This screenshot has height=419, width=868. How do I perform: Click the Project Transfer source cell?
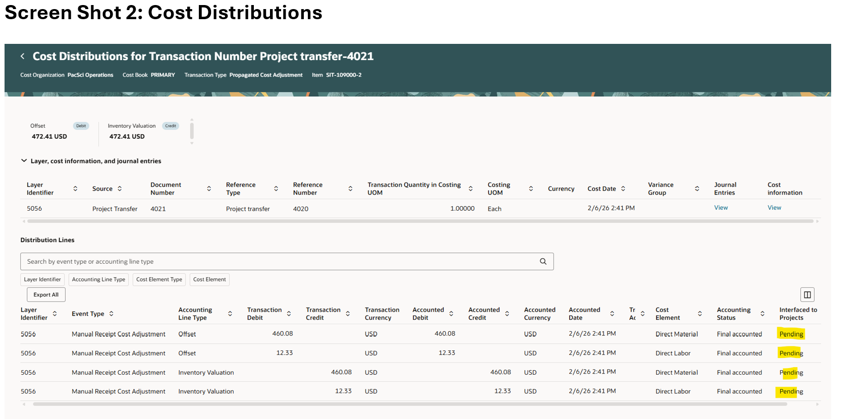click(115, 209)
